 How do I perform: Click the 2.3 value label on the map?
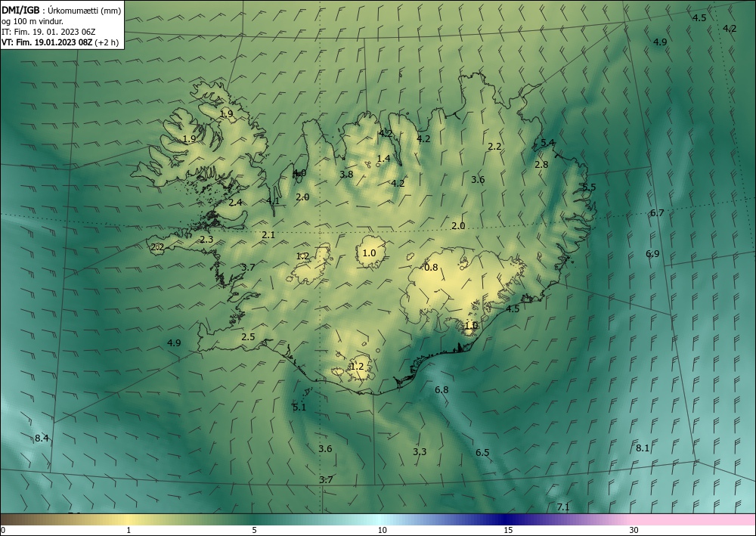click(x=206, y=239)
